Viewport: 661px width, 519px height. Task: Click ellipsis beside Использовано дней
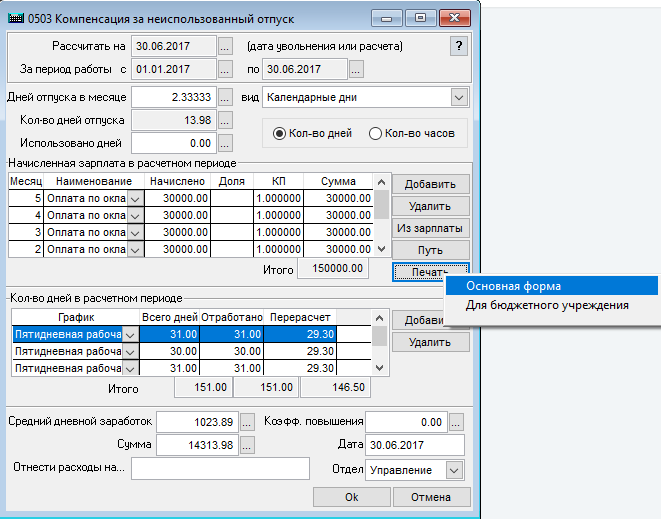click(225, 143)
